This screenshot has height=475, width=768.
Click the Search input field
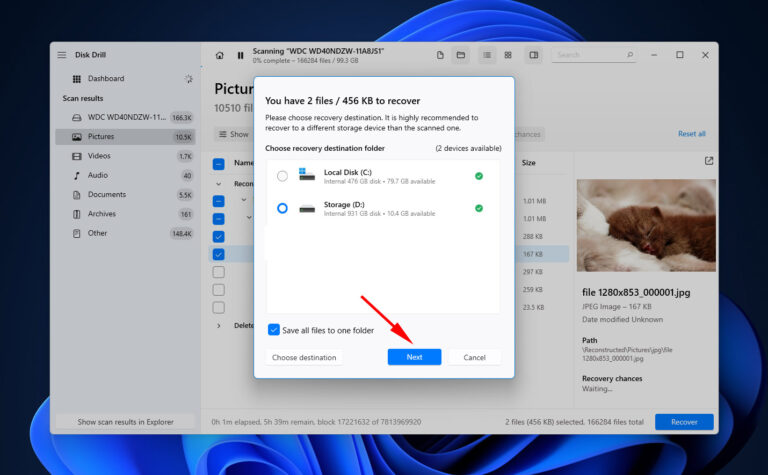(595, 55)
